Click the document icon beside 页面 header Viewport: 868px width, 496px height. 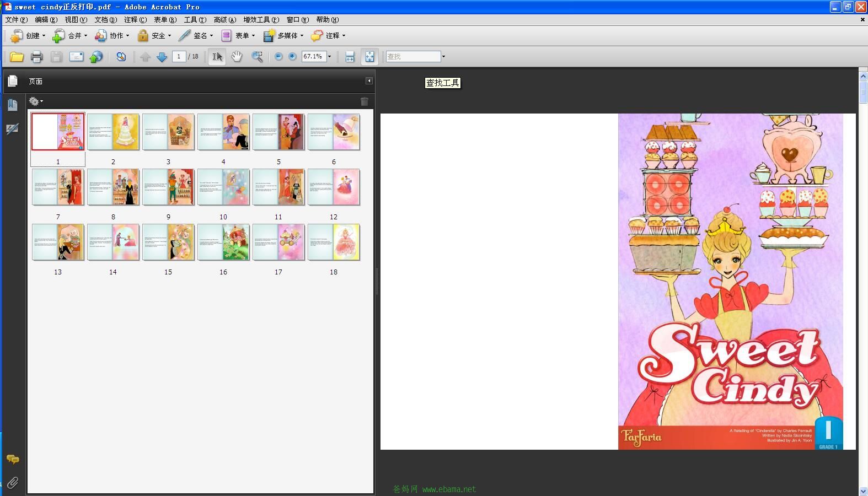(x=13, y=81)
